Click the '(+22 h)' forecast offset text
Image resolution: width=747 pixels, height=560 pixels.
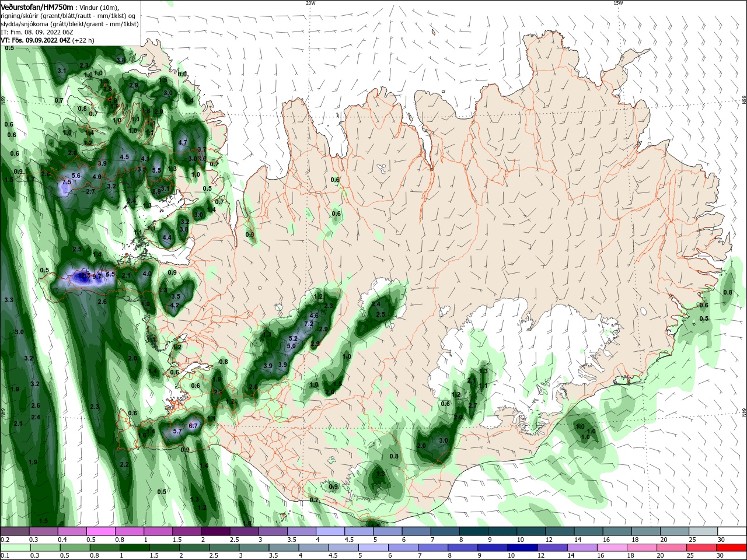click(83, 40)
